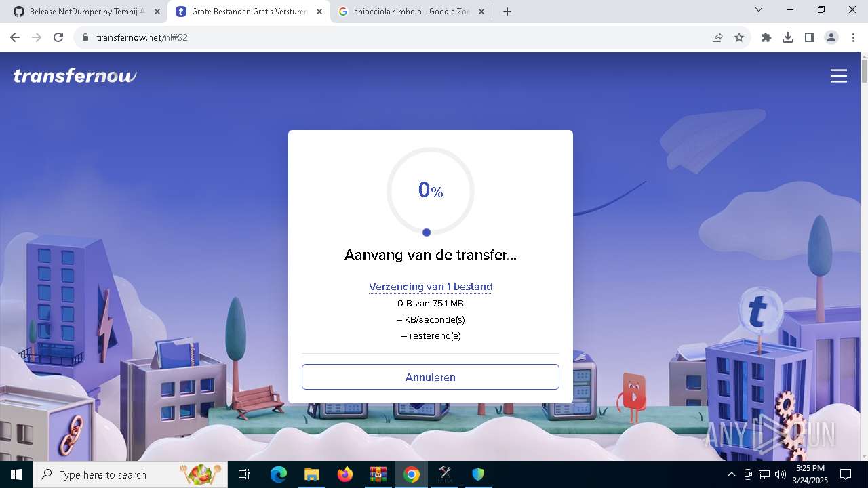Open Task View on the taskbar

click(x=244, y=474)
